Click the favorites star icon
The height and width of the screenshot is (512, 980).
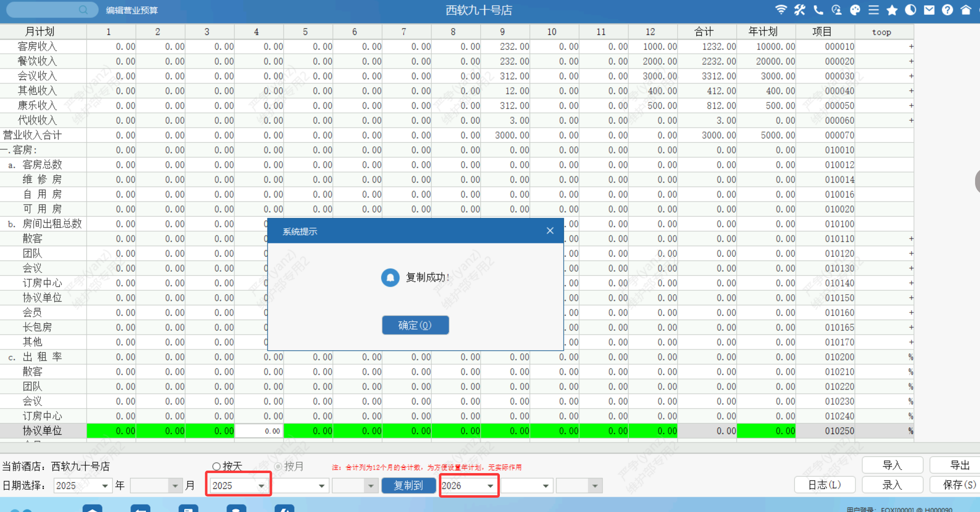892,10
